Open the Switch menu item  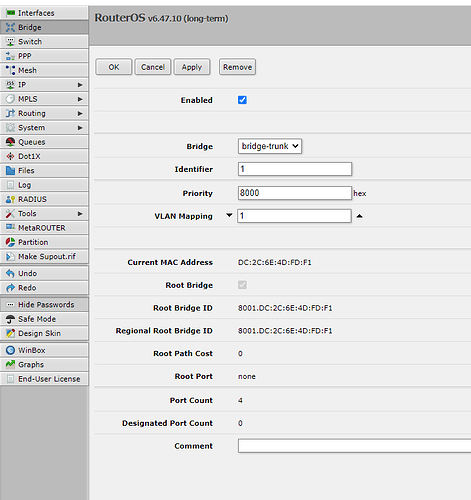44,42
